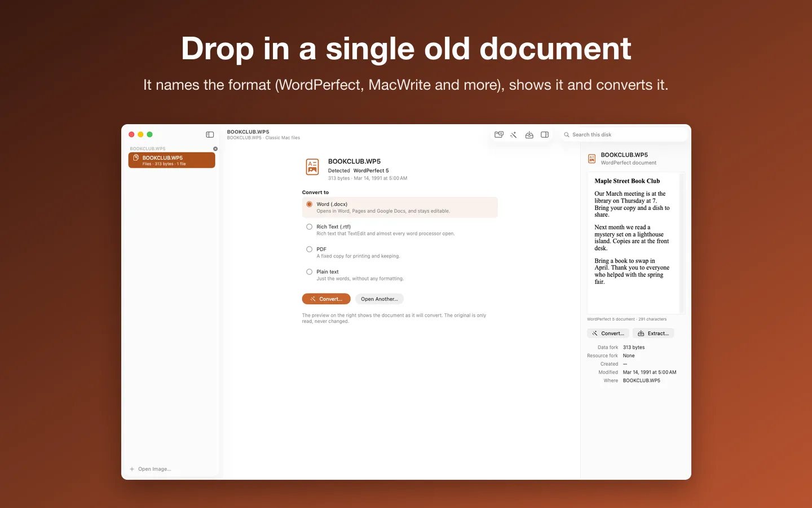Click the red close window button
The height and width of the screenshot is (508, 812).
pyautogui.click(x=131, y=134)
